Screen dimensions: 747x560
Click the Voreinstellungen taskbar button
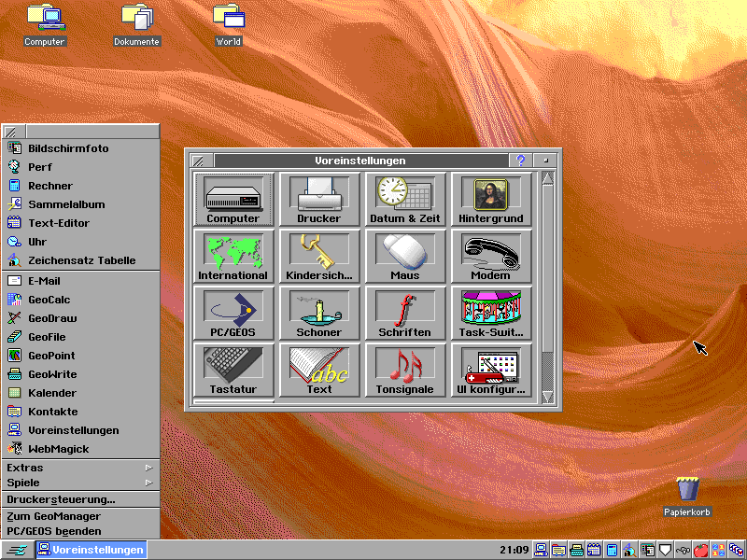pyautogui.click(x=91, y=550)
